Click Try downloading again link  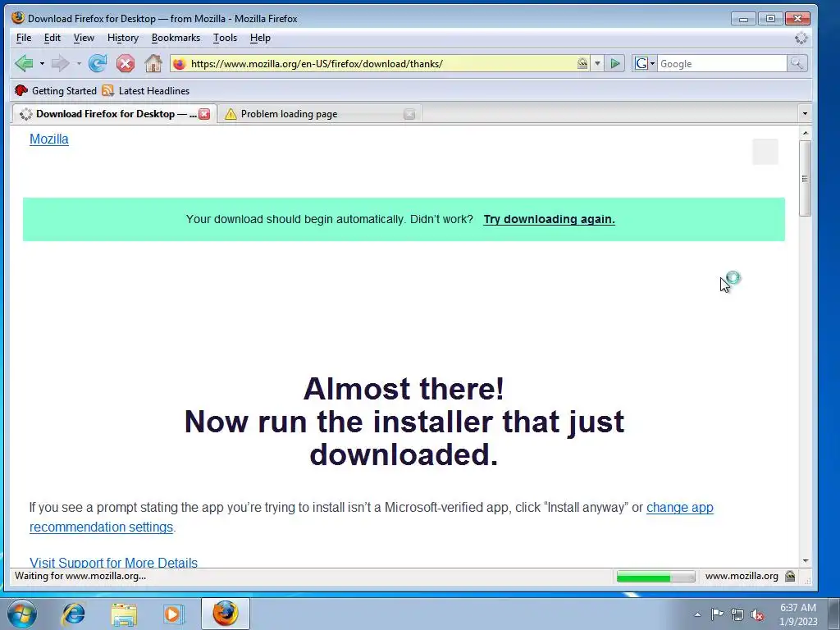coord(549,219)
